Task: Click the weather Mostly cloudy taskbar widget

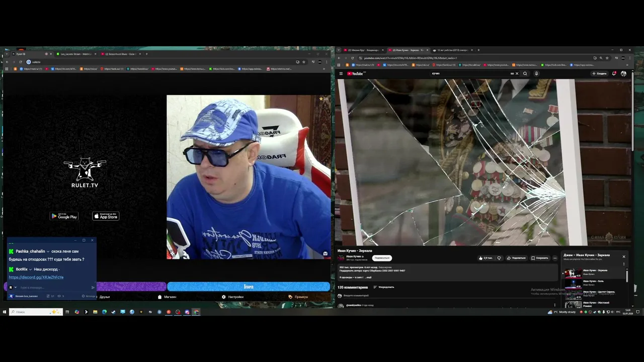Action: [x=562, y=312]
